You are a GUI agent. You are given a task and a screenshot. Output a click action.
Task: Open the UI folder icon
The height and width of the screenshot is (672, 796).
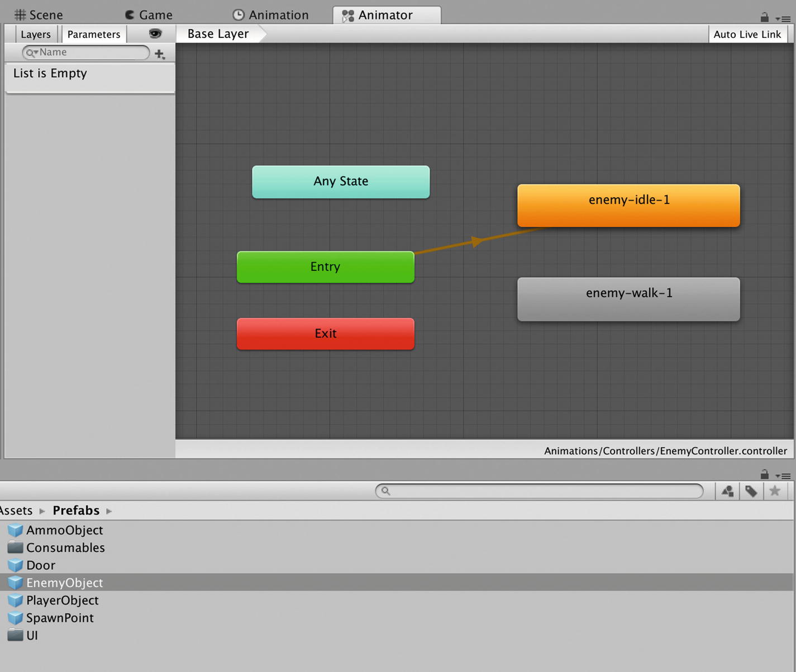tap(15, 635)
